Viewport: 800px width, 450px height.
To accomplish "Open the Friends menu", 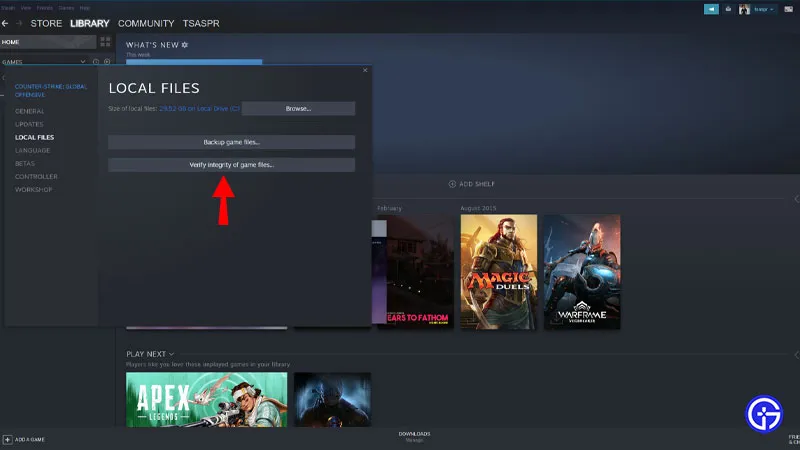I will pos(44,8).
